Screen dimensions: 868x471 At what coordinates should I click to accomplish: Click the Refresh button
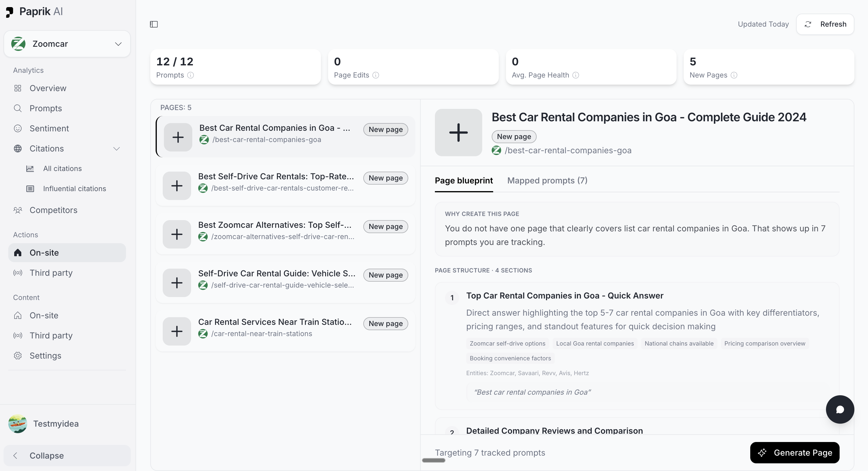pyautogui.click(x=825, y=24)
